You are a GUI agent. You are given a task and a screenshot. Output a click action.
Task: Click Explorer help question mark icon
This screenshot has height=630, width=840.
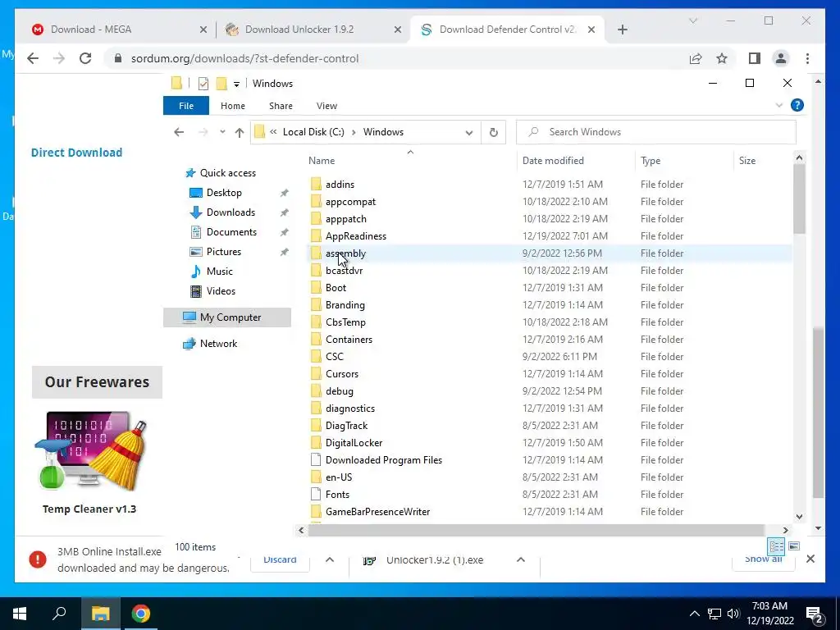(797, 105)
